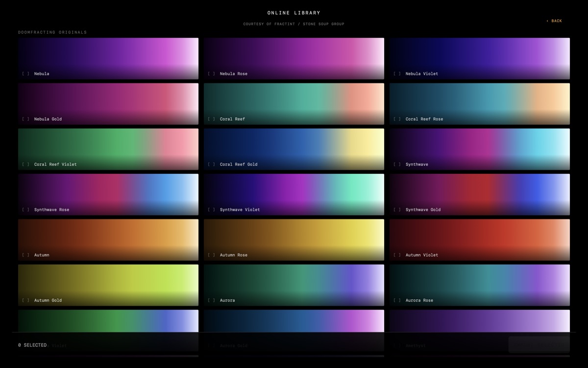
Task: Tick the Aurora checkbox
Action: pyautogui.click(x=211, y=300)
